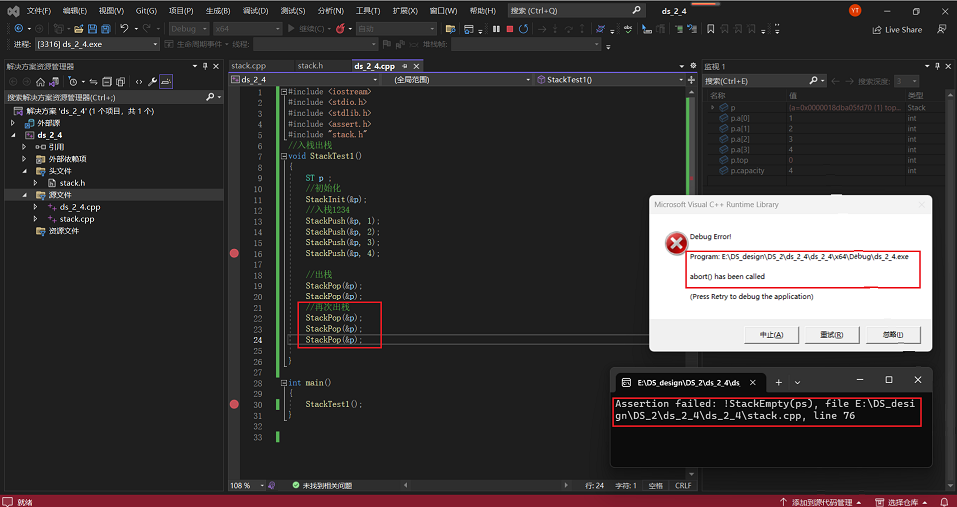
Task: Click the Undo arrow icon
Action: point(125,29)
